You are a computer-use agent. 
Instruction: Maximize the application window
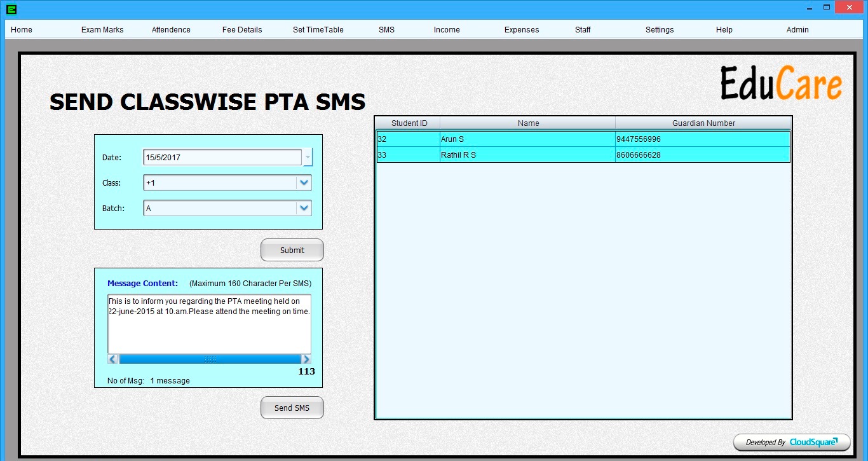pyautogui.click(x=827, y=7)
